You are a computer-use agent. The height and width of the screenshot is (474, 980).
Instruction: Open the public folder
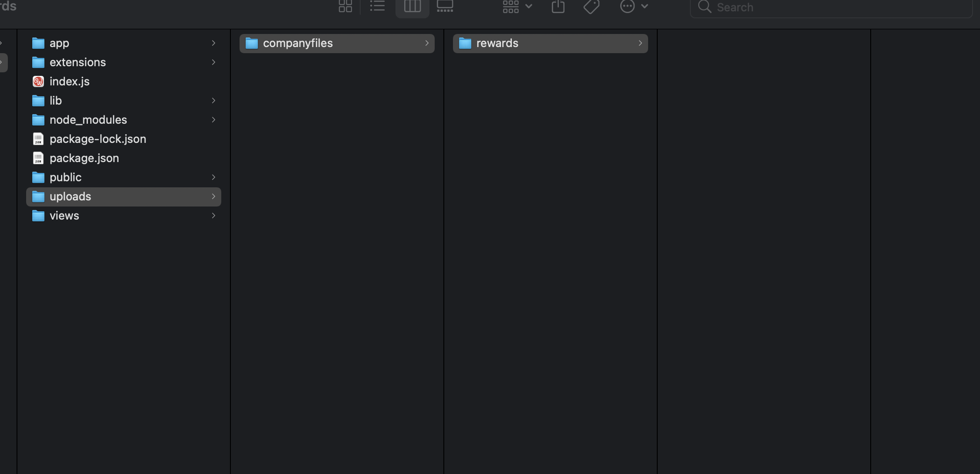(x=65, y=177)
